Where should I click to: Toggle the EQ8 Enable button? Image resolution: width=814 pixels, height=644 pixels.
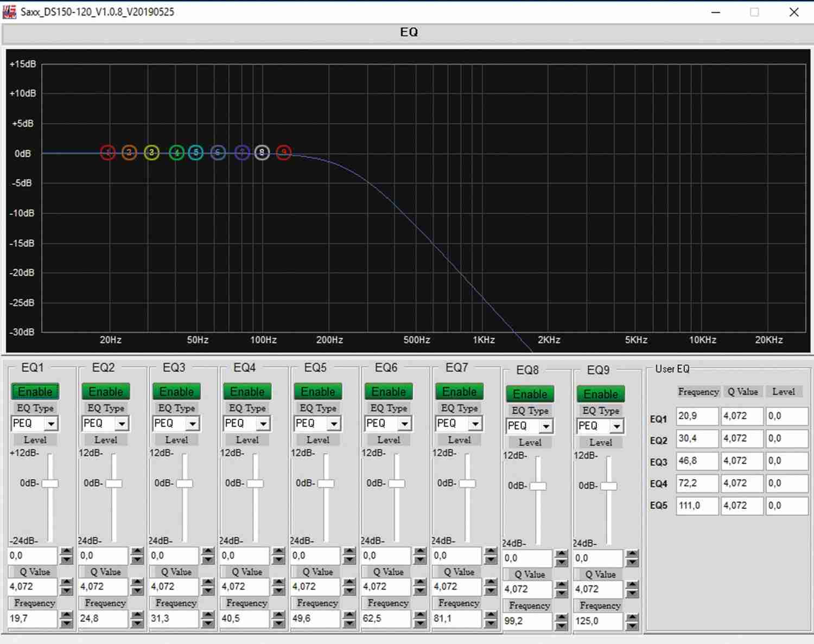tap(530, 394)
